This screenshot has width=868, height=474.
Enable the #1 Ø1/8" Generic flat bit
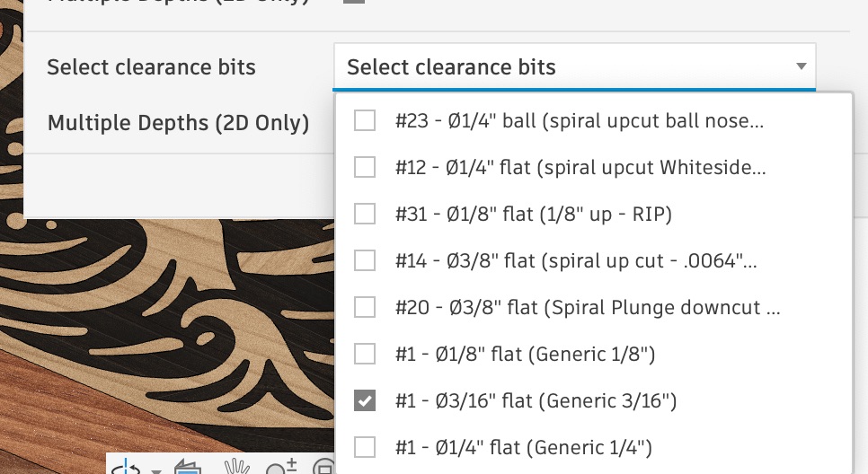point(365,354)
